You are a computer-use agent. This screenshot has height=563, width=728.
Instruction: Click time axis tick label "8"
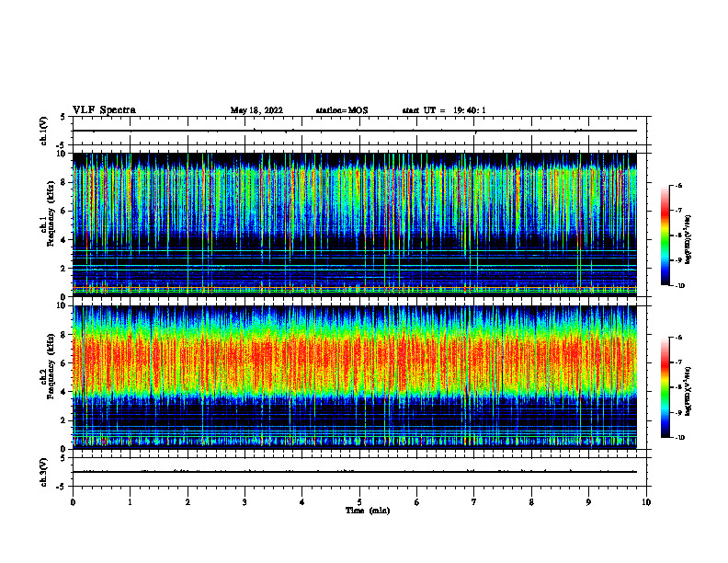(531, 502)
